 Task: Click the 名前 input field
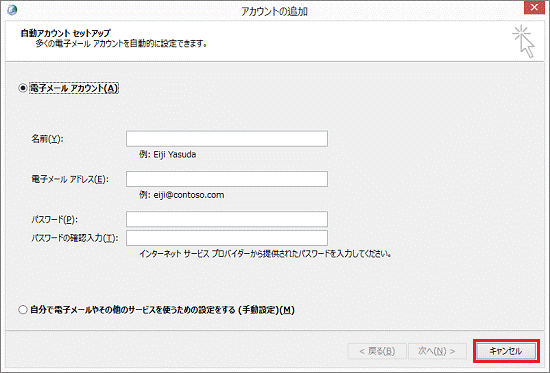(x=227, y=139)
